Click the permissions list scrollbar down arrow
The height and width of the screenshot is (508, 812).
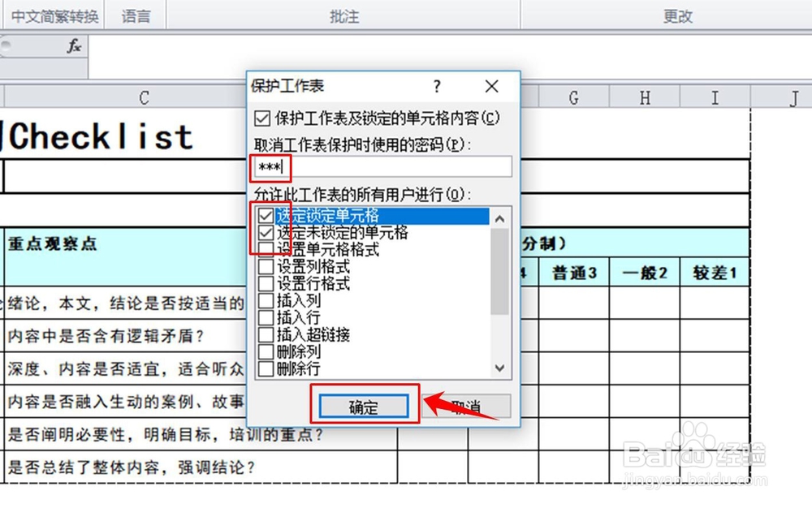(500, 366)
